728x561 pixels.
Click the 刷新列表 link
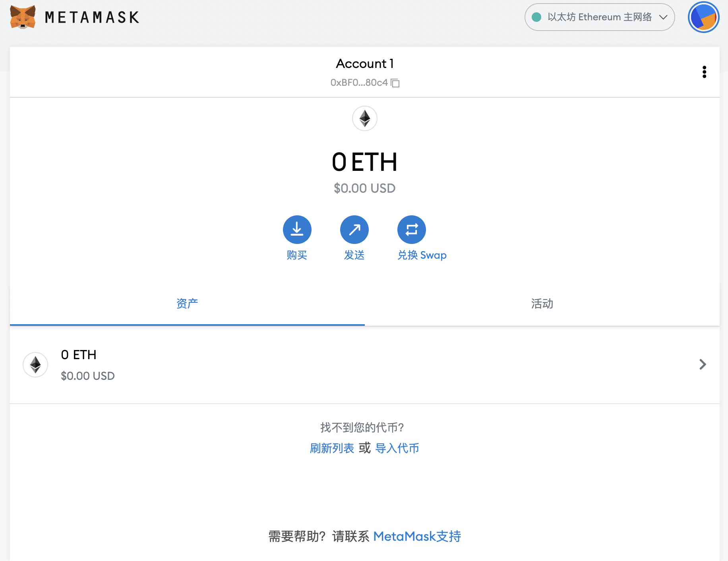[332, 448]
